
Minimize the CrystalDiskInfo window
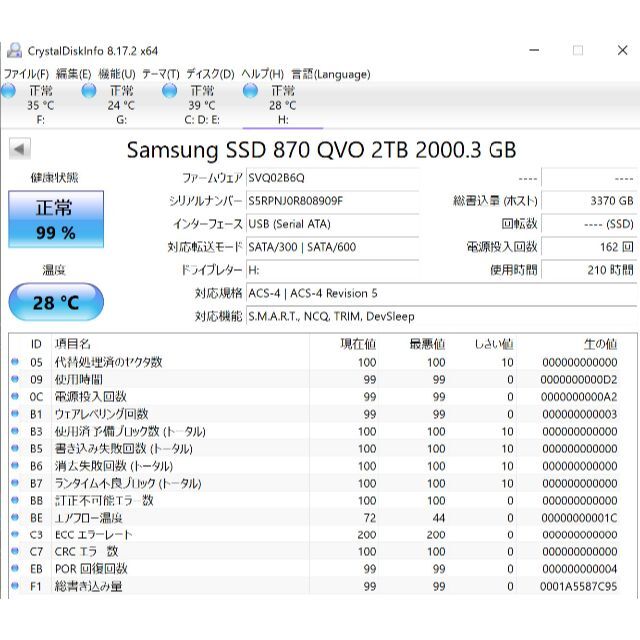[534, 51]
